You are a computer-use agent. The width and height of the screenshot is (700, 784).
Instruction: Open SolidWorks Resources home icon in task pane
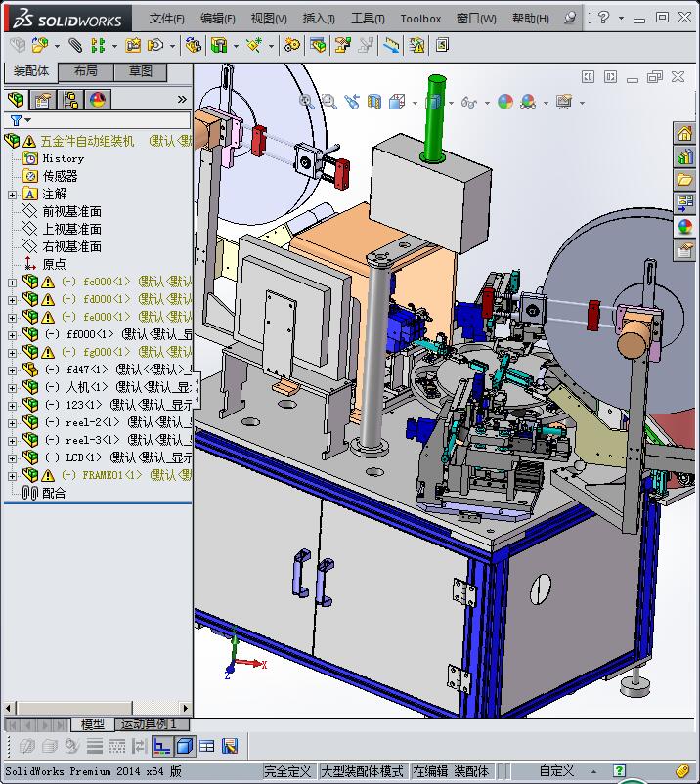[x=685, y=133]
